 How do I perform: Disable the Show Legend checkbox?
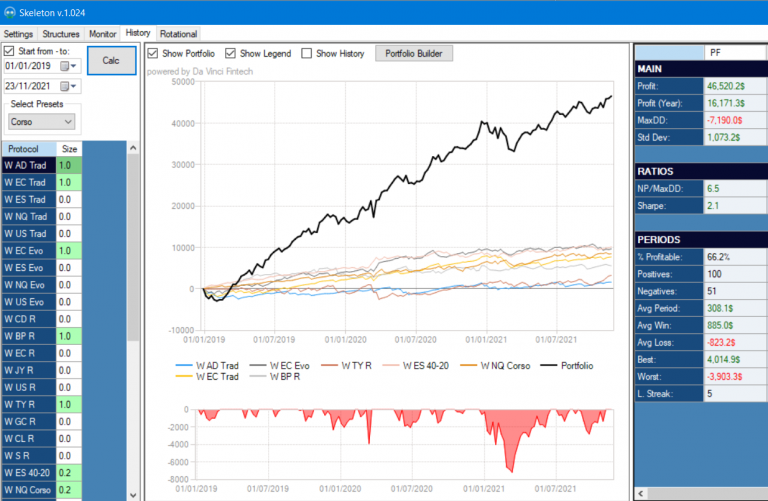pos(231,53)
